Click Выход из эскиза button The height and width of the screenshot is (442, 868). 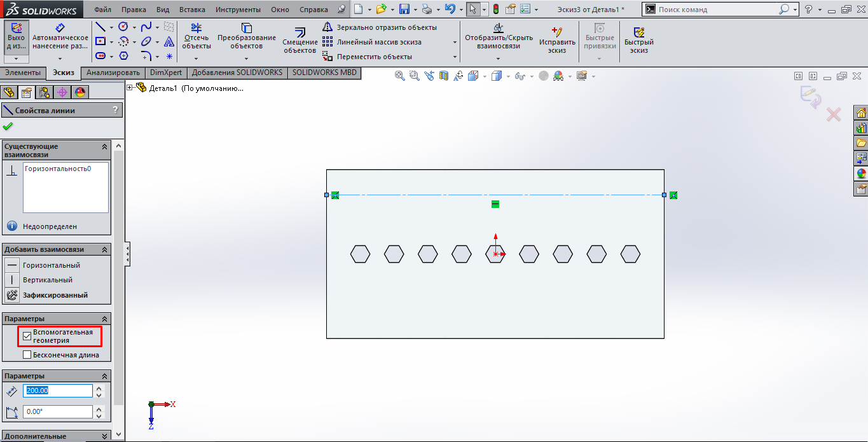pos(17,36)
